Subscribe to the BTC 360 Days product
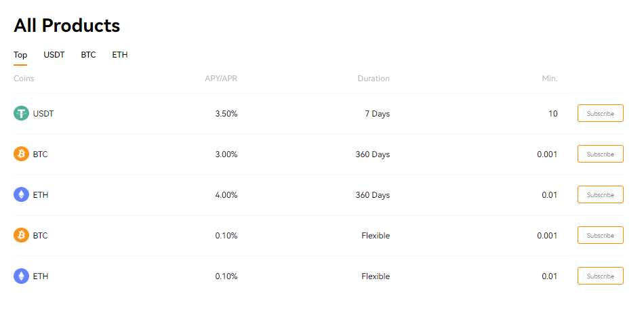Viewport: 644px width, 313px height. (601, 154)
